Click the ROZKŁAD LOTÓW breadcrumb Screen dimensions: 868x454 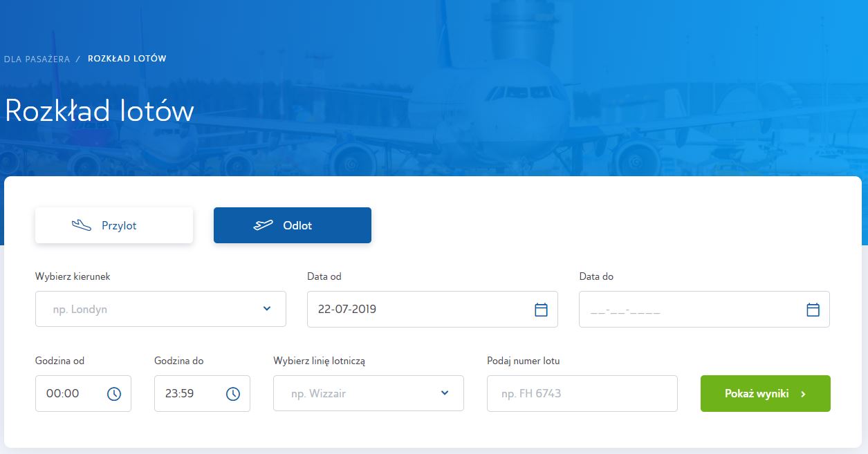point(127,59)
